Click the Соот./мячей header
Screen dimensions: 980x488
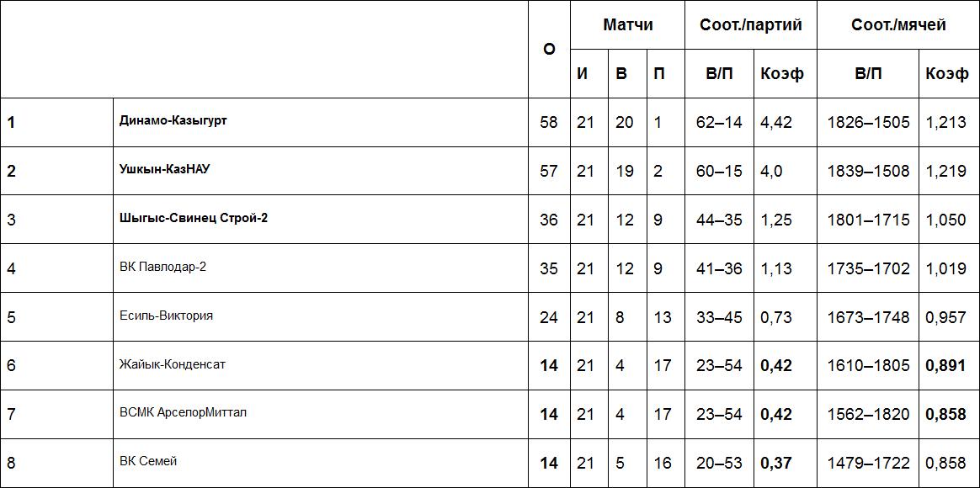coord(898,24)
